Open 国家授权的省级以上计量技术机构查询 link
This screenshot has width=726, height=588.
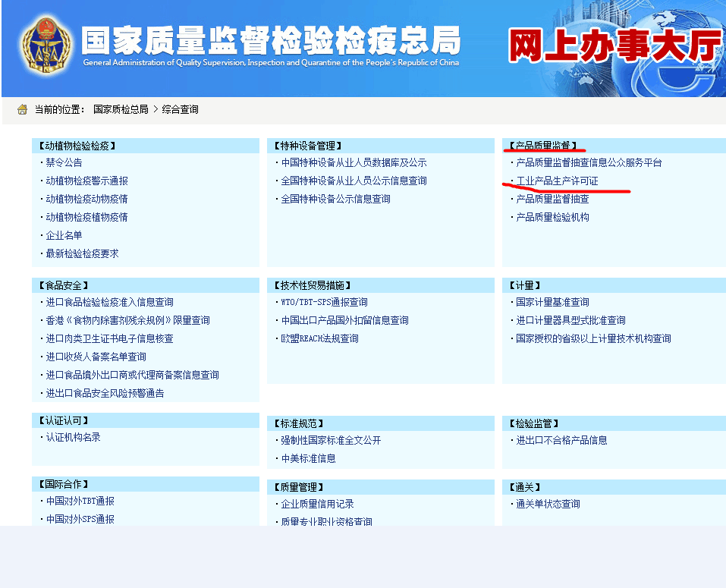pyautogui.click(x=593, y=338)
